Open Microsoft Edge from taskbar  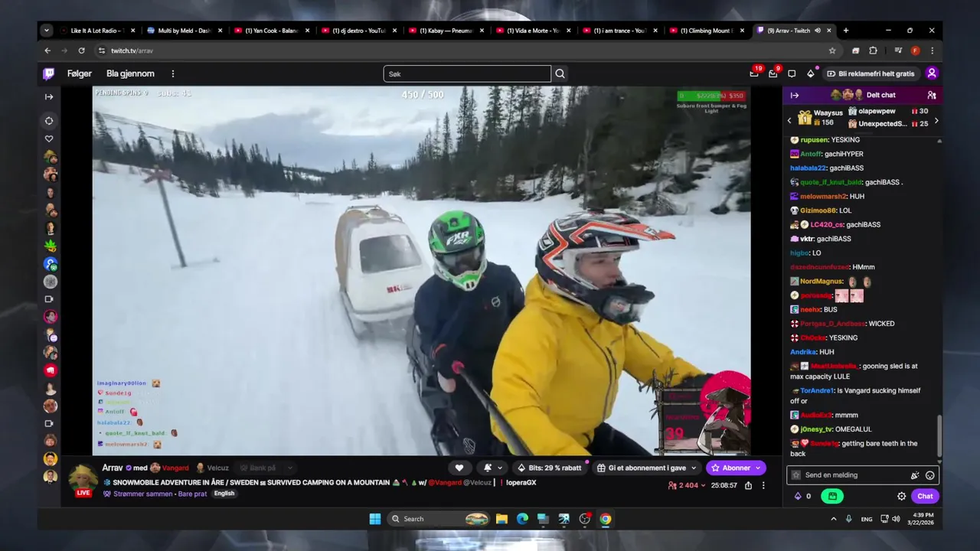click(x=522, y=519)
